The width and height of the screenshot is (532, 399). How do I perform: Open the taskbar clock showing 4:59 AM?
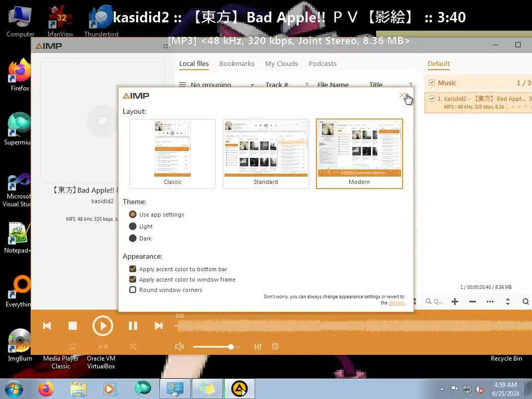506,389
